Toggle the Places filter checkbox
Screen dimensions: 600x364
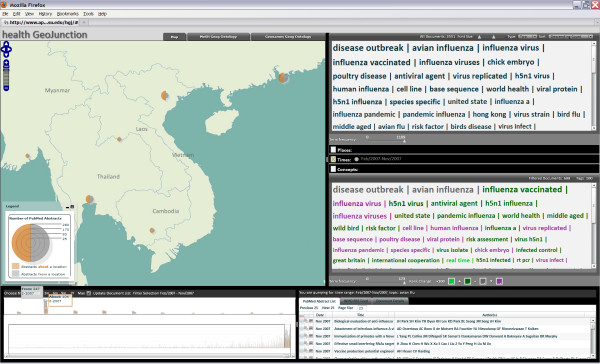pyautogui.click(x=333, y=150)
